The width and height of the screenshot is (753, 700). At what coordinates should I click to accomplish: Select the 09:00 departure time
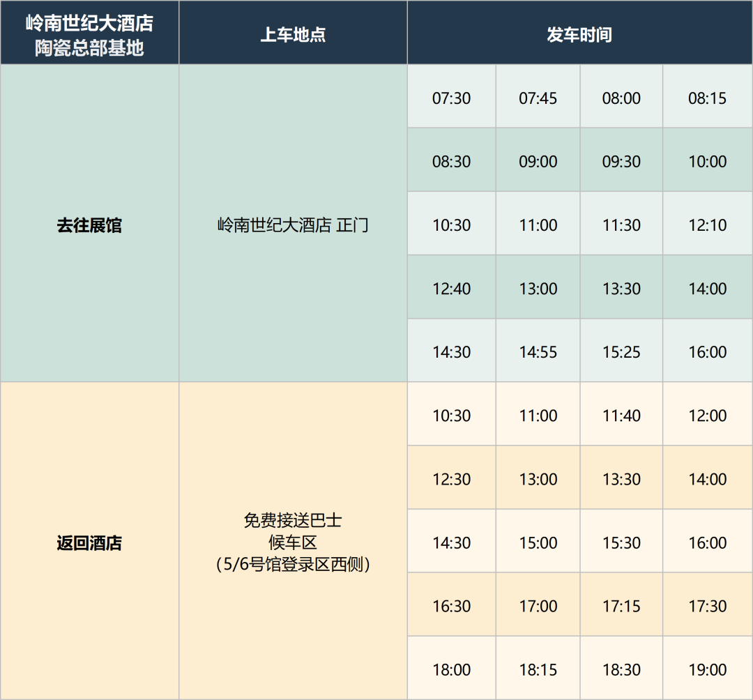click(538, 160)
